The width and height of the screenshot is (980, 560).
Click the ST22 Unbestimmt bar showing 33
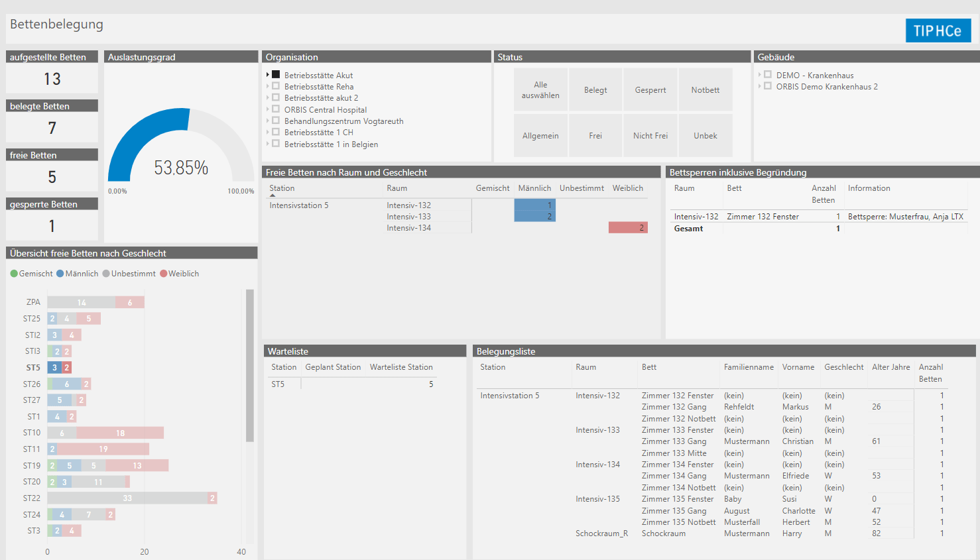click(128, 498)
